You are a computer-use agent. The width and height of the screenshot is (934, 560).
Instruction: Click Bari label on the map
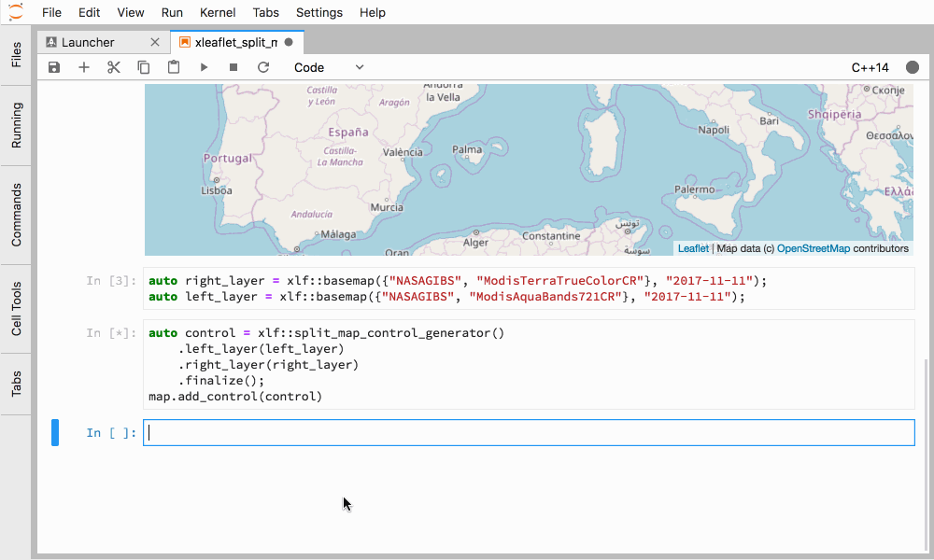pos(769,120)
